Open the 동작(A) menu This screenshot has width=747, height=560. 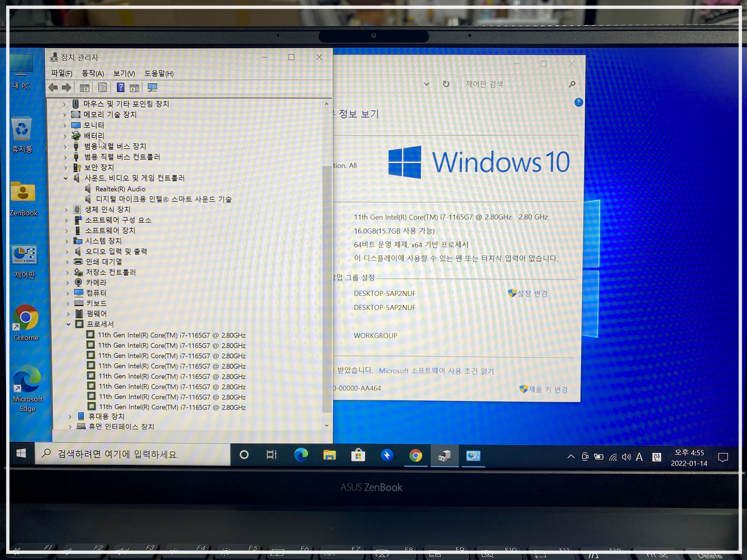pos(92,73)
